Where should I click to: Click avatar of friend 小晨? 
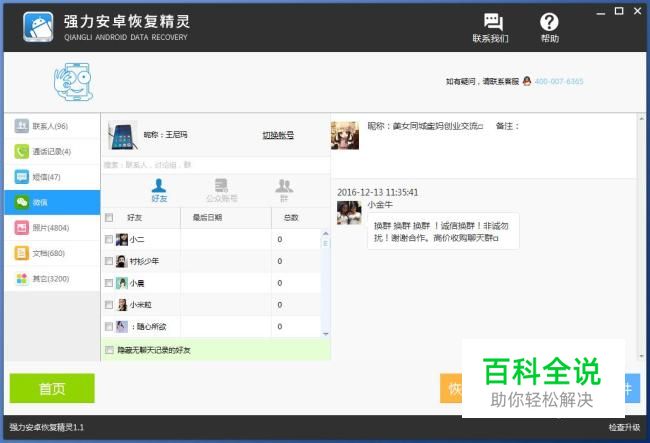122,283
